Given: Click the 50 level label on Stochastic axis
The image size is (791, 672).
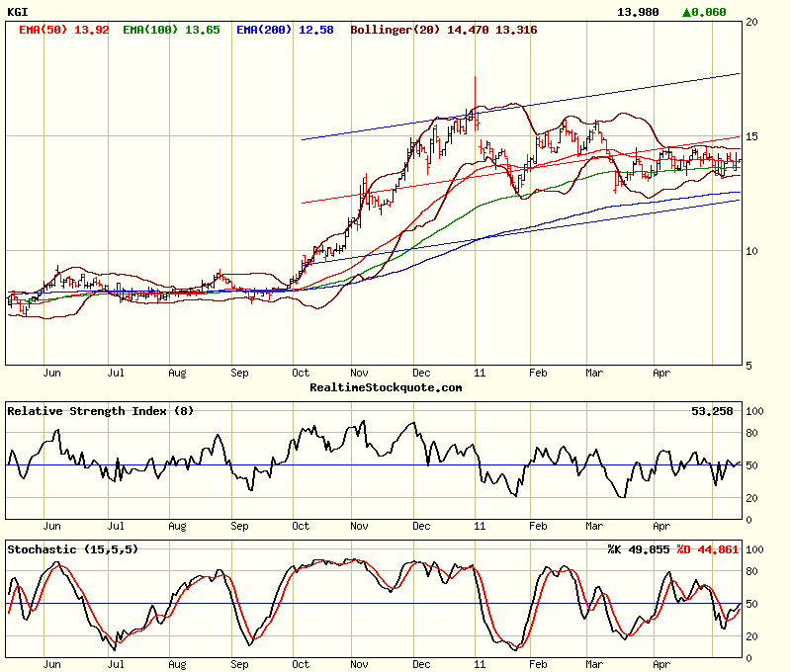Looking at the screenshot, I should pyautogui.click(x=751, y=604).
